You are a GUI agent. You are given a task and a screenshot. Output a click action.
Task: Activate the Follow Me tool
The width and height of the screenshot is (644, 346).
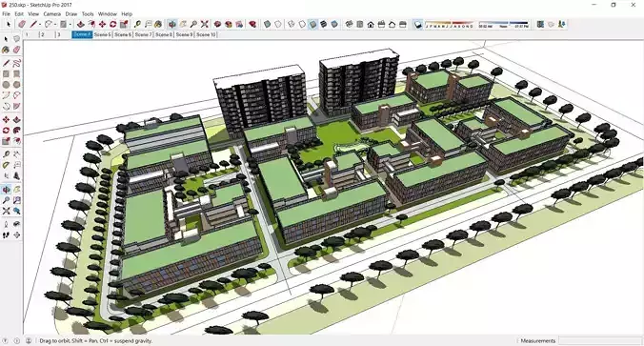point(16,131)
